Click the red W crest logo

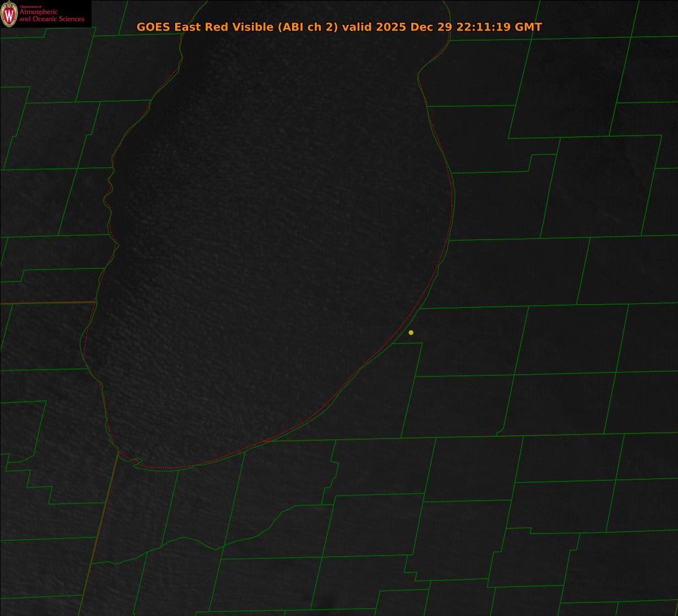pyautogui.click(x=9, y=14)
